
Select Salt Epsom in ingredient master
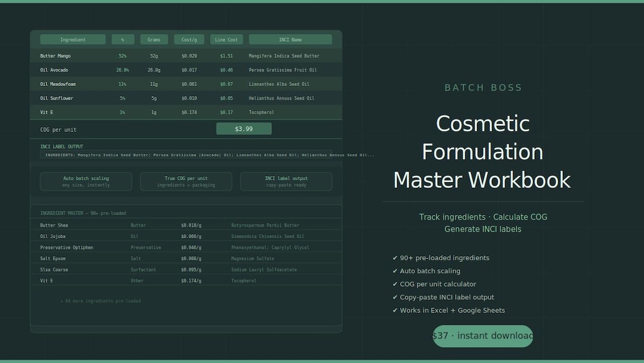[53, 259]
